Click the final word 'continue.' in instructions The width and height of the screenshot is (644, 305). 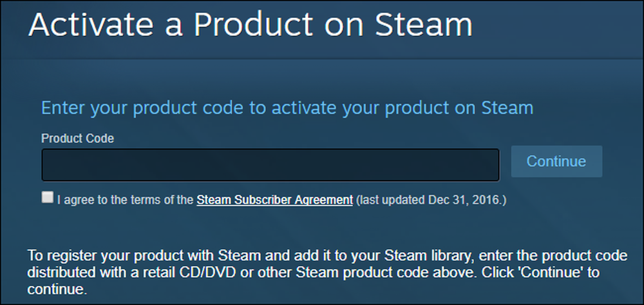pos(57,290)
